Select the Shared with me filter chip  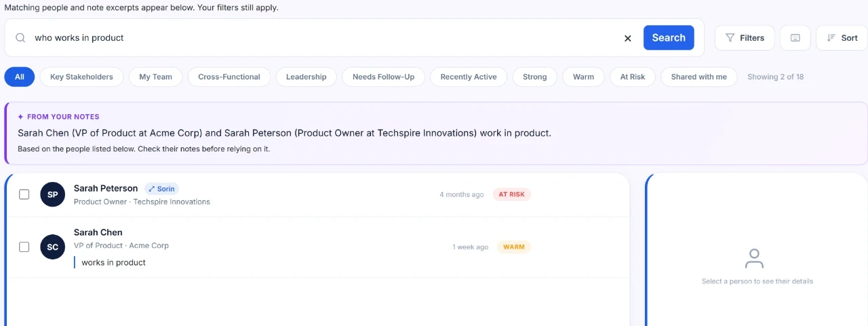click(x=699, y=77)
